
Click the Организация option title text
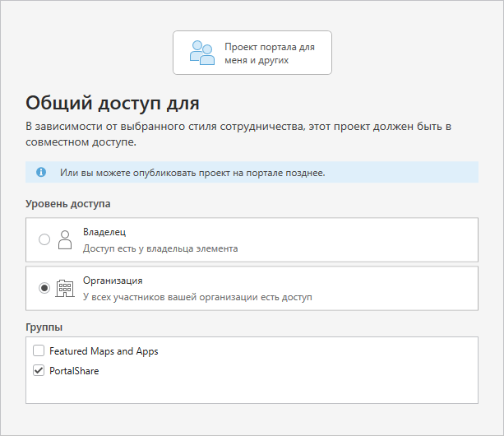(113, 281)
